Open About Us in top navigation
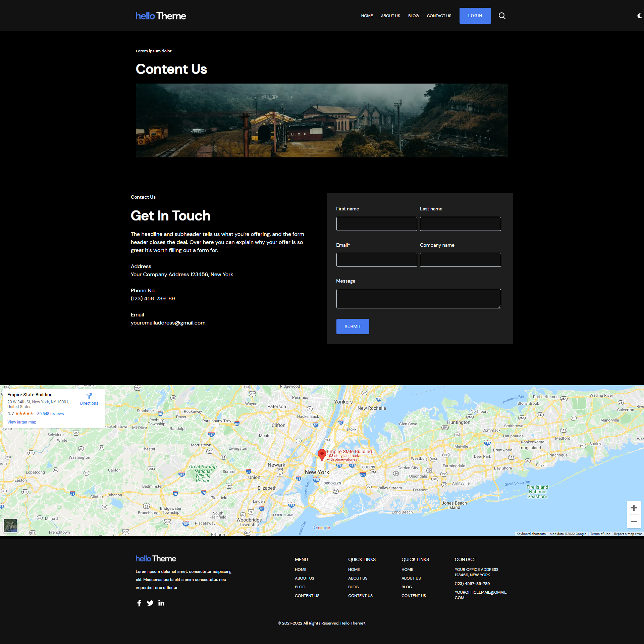This screenshot has width=644, height=644. tap(390, 16)
